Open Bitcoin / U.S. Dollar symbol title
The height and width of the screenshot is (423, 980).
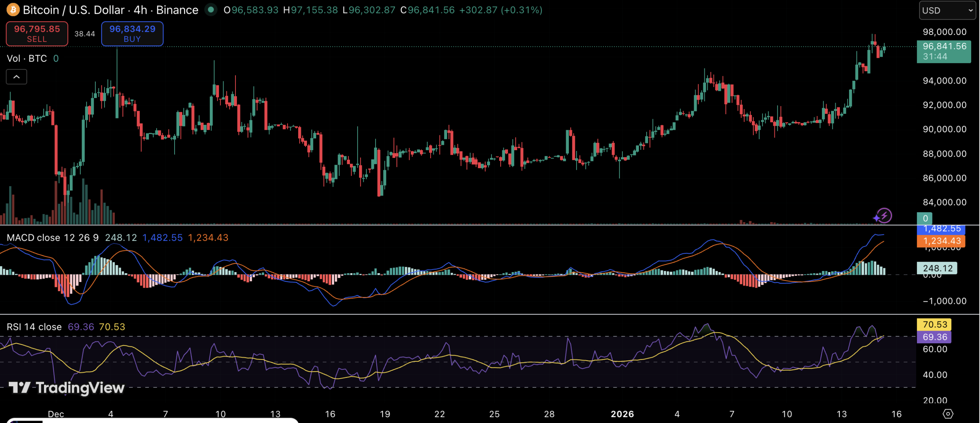(73, 10)
